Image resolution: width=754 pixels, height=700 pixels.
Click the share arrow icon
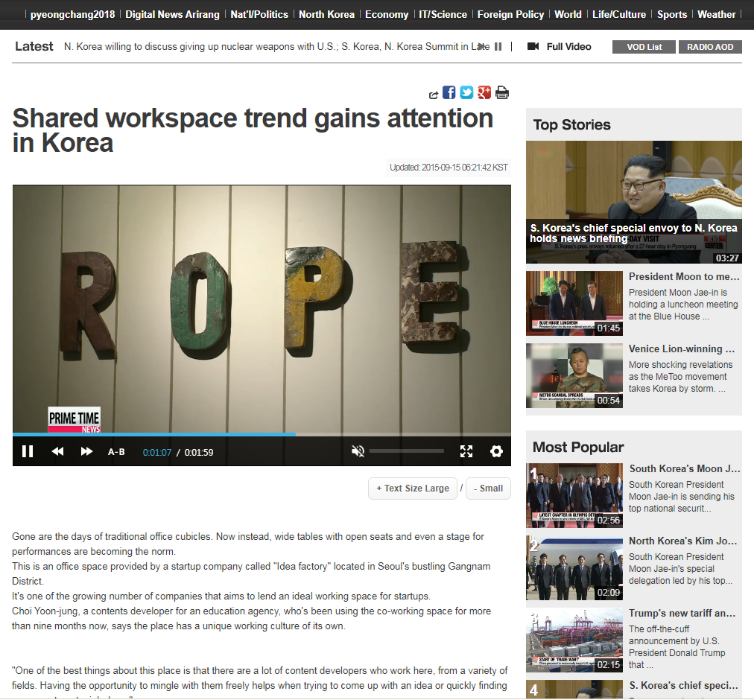(434, 95)
